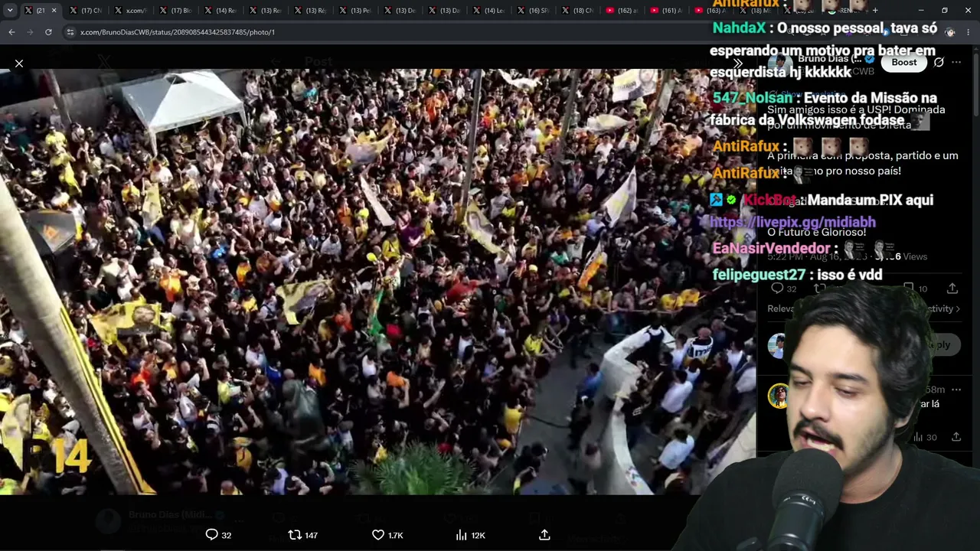Click the Grok icon next to Boost

(939, 63)
